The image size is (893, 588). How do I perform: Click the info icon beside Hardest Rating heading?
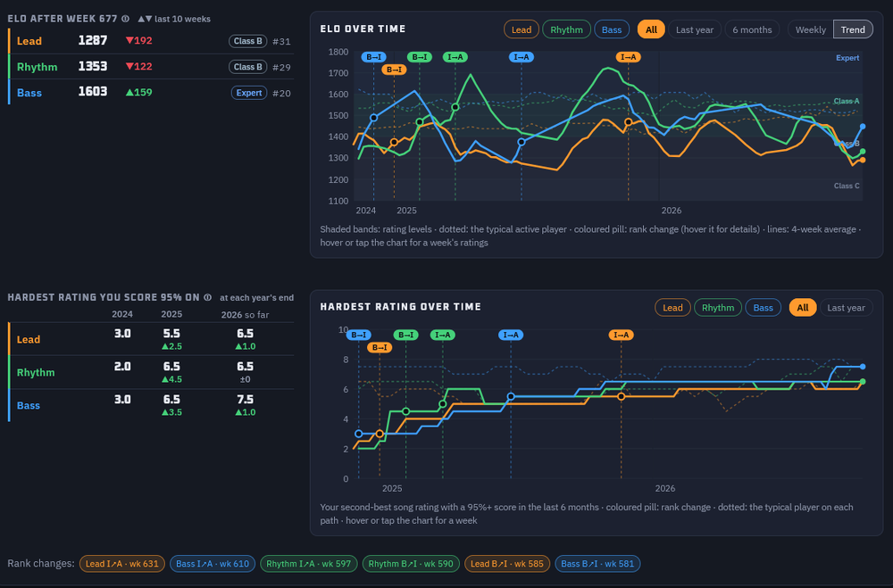[x=208, y=297]
